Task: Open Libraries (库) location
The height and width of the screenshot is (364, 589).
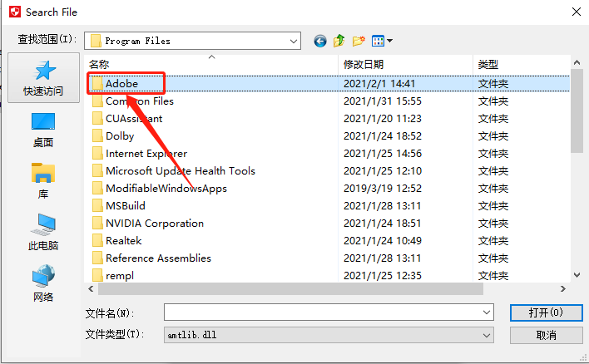Action: point(43,181)
